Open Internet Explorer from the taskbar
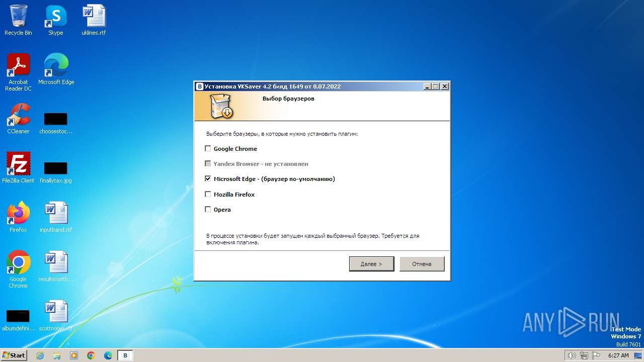This screenshot has height=362, width=644. click(40, 355)
